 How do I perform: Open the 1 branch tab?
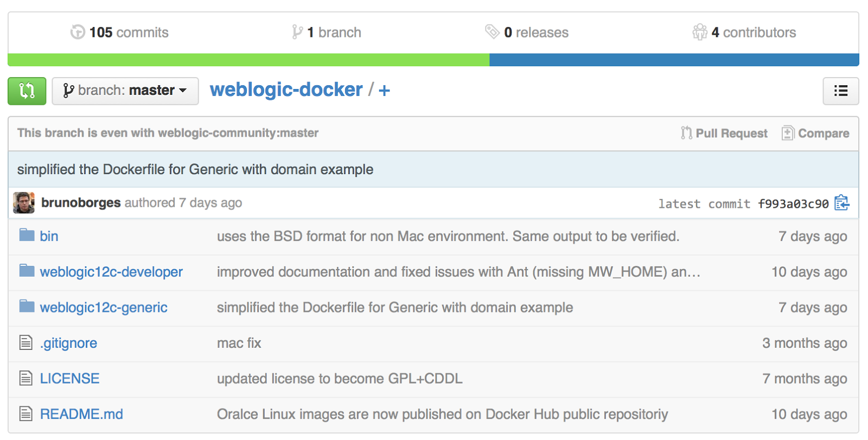[327, 33]
